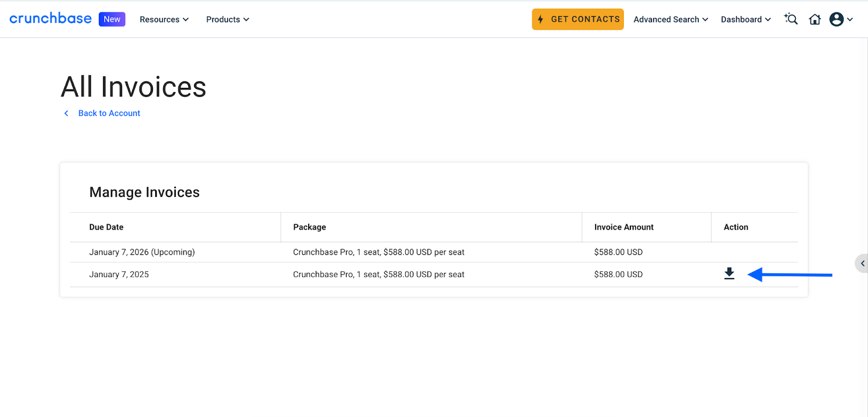Expand the collapsed side panel arrow

click(x=862, y=264)
